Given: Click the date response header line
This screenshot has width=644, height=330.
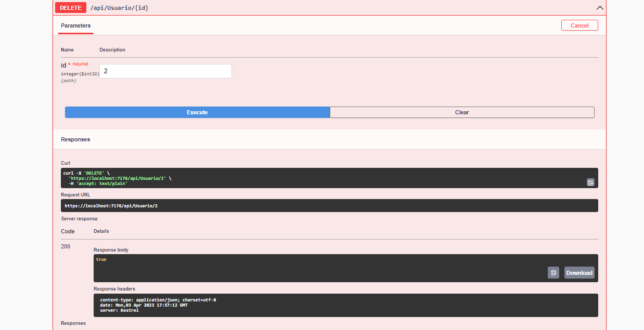Looking at the screenshot, I should click(x=144, y=305).
